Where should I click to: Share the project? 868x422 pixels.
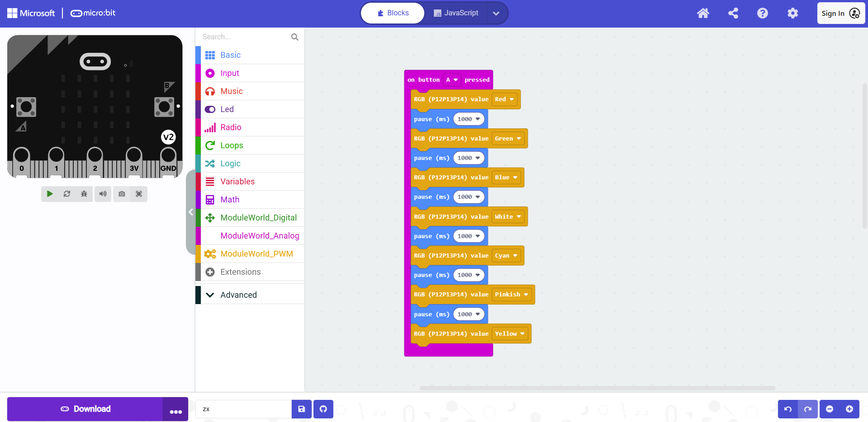[x=733, y=13]
